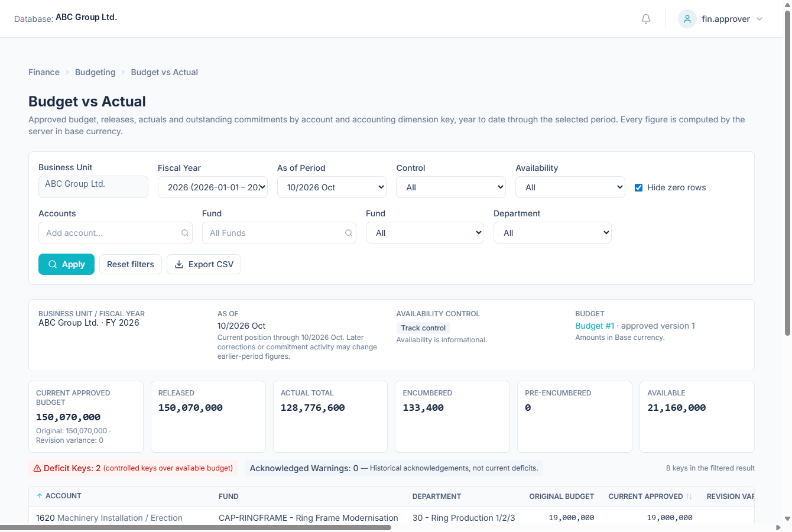The image size is (792, 532).
Task: Click the CAP-RINGFRAME - Ring Frame Modernisation cell
Action: click(309, 518)
